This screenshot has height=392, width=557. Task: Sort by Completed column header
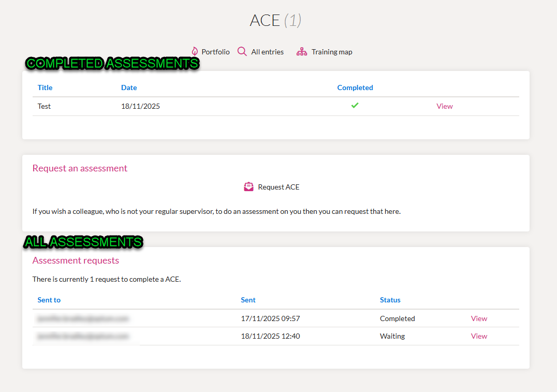click(x=355, y=88)
